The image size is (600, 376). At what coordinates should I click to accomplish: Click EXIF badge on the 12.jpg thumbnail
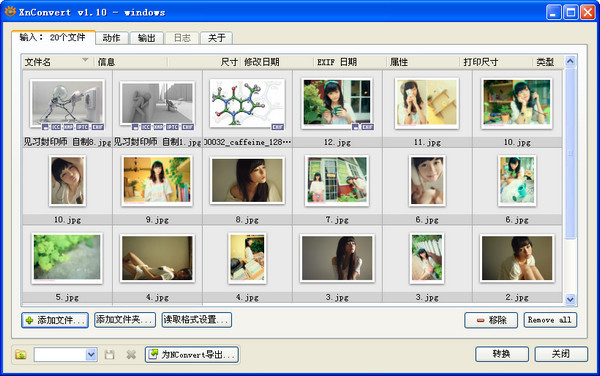368,127
